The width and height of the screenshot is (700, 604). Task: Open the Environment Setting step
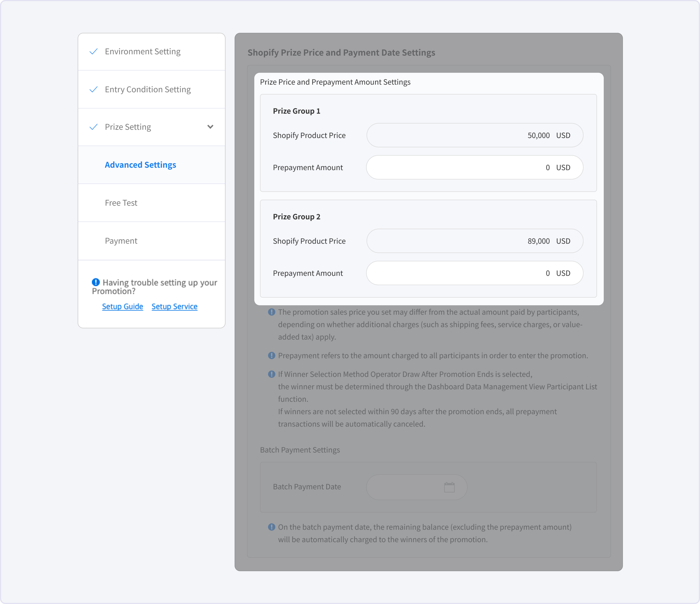(151, 52)
